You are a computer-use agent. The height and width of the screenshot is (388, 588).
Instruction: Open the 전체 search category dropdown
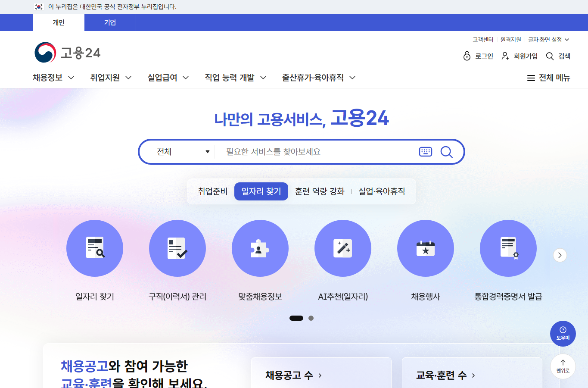(183, 152)
